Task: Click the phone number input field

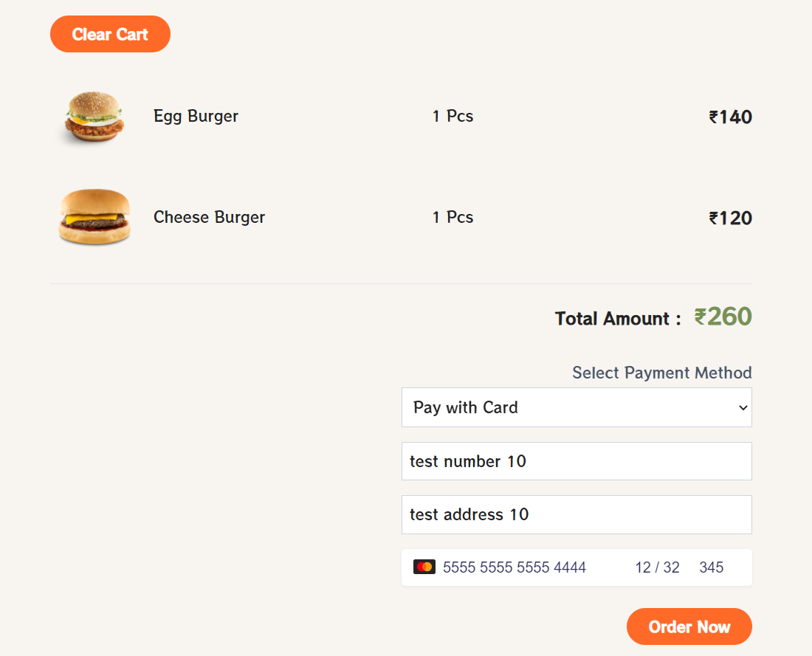Action: (x=576, y=461)
